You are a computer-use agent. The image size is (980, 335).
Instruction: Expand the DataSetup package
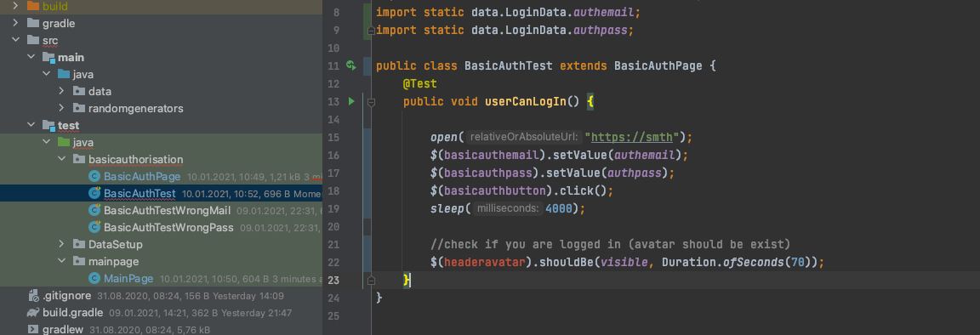[61, 244]
